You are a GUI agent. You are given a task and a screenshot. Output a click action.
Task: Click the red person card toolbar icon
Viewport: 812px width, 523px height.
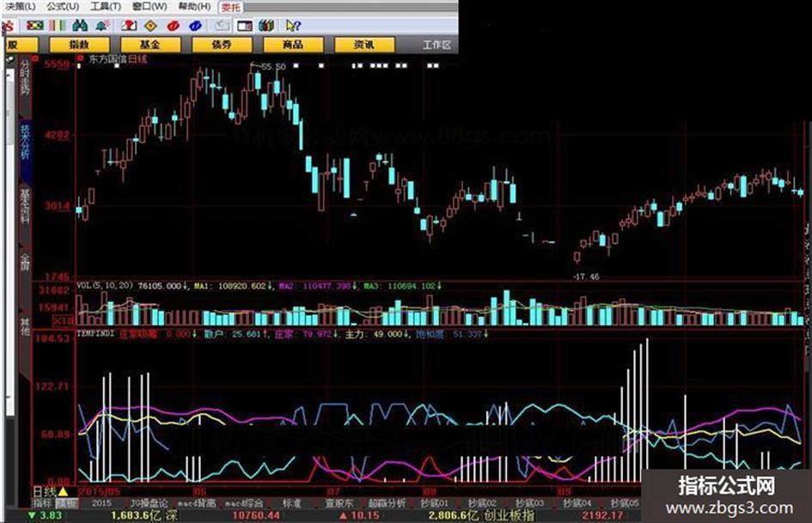pos(128,26)
